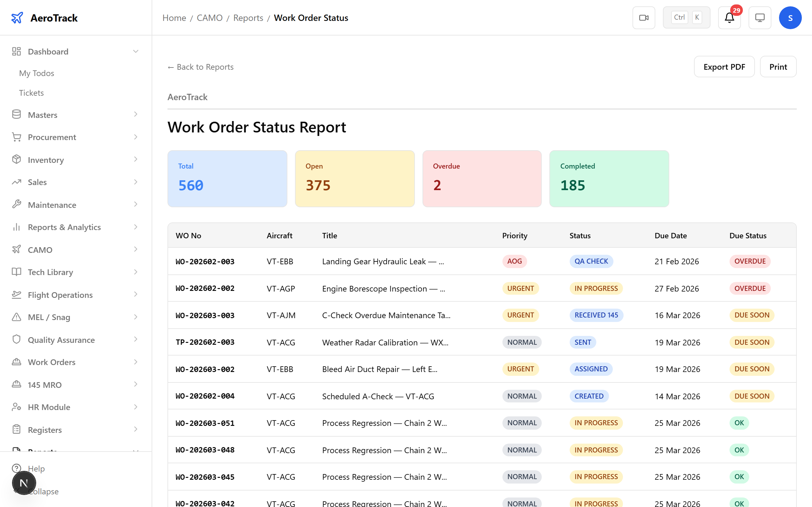
Task: Click the monitor icon near notifications
Action: [x=760, y=17]
